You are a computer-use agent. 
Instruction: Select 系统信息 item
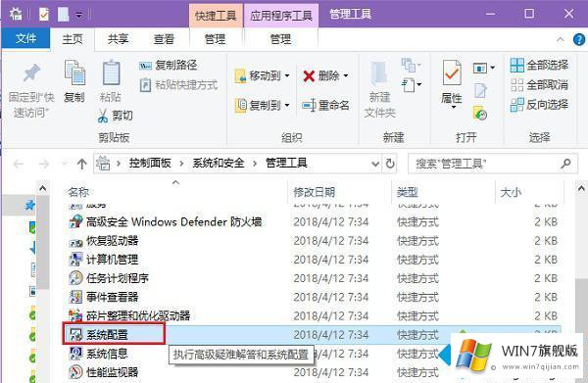point(98,354)
